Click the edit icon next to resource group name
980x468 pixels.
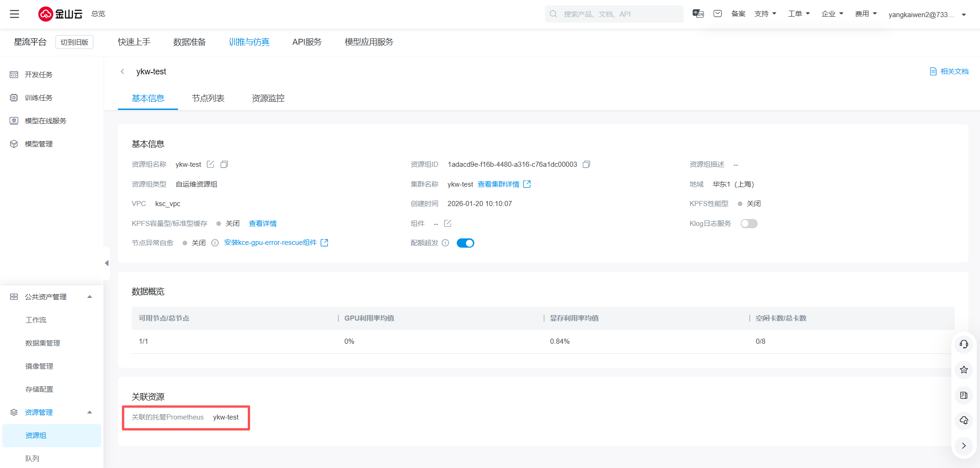pos(210,164)
